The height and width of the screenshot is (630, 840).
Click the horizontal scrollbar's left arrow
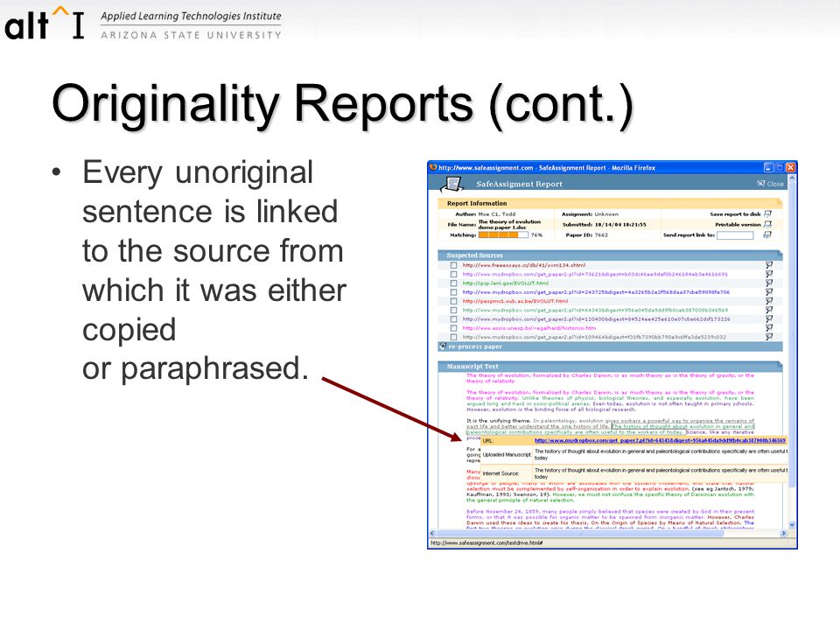pyautogui.click(x=432, y=534)
